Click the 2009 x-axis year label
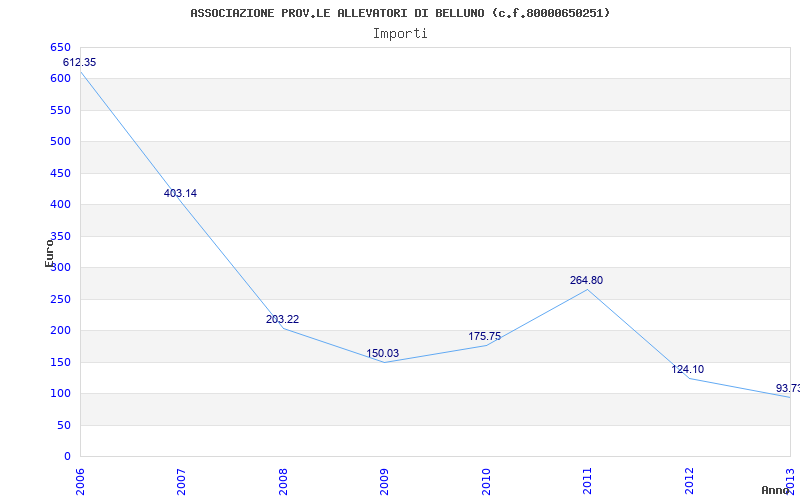This screenshot has width=800, height=500. pos(384,481)
